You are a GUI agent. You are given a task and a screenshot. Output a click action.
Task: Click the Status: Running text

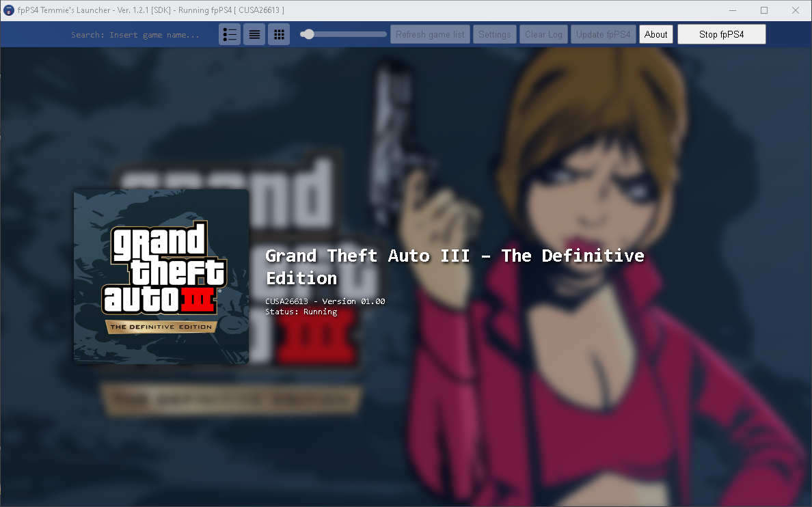coord(301,312)
